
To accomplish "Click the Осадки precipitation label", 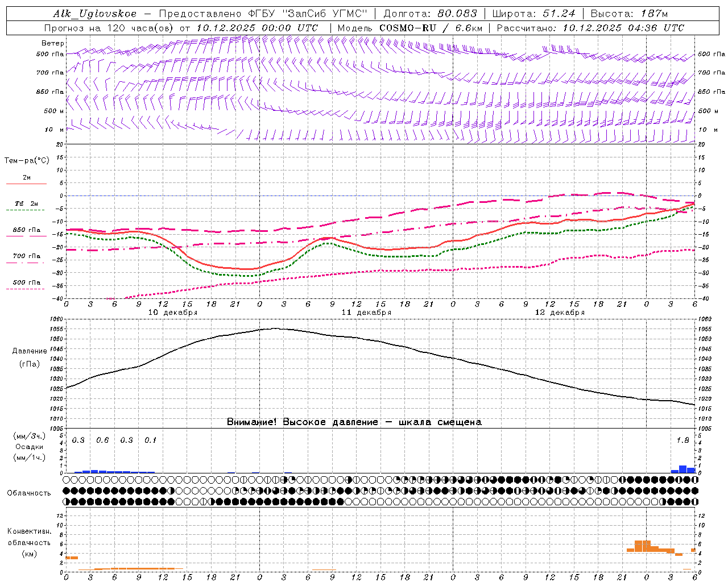I will coord(30,447).
